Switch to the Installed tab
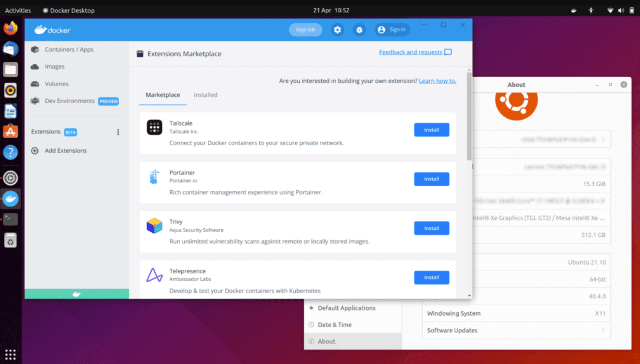Screen dimensions: 640x364 206,95
